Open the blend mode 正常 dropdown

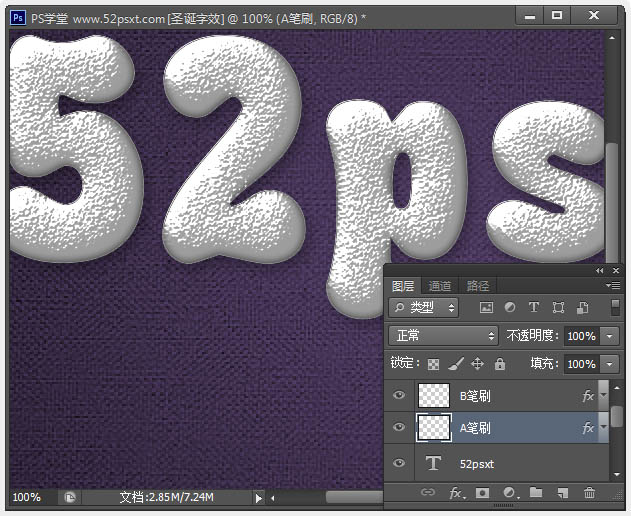click(x=444, y=336)
